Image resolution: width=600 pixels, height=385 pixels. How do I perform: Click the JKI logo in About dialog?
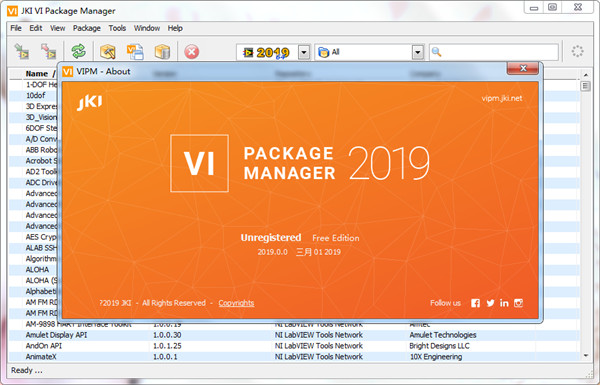point(90,103)
